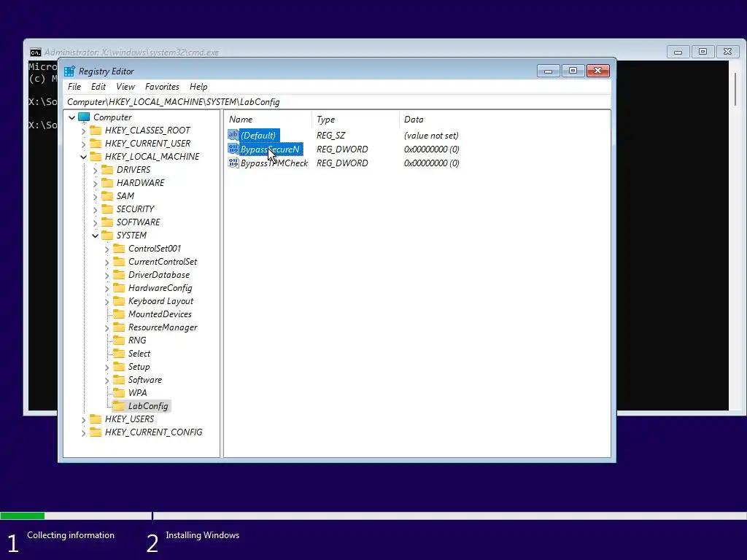
Task: Close the cmd.exe window
Action: (x=727, y=52)
